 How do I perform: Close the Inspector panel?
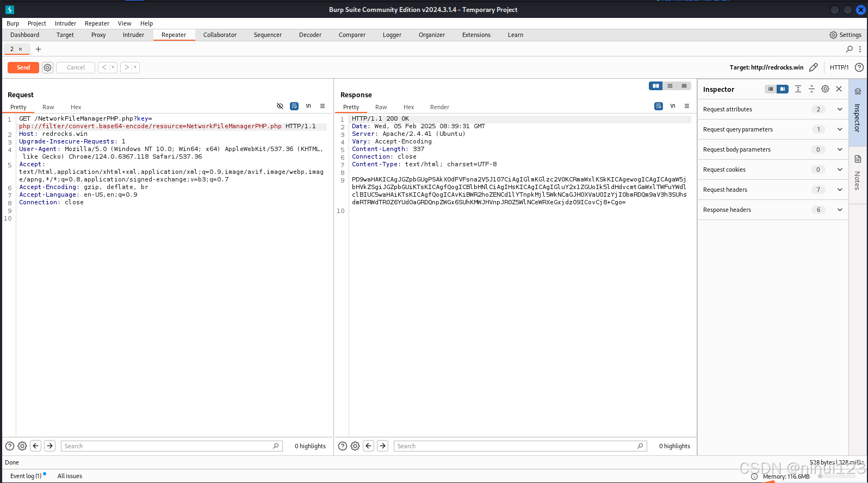tap(839, 89)
